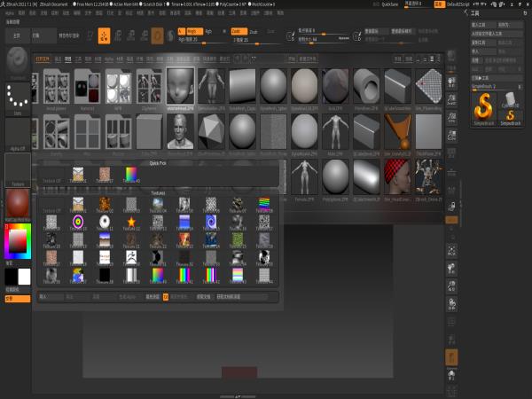Viewport: 532px width, 399px height.
Task: Select the small SimpleBrush tool icon
Action: point(511,117)
